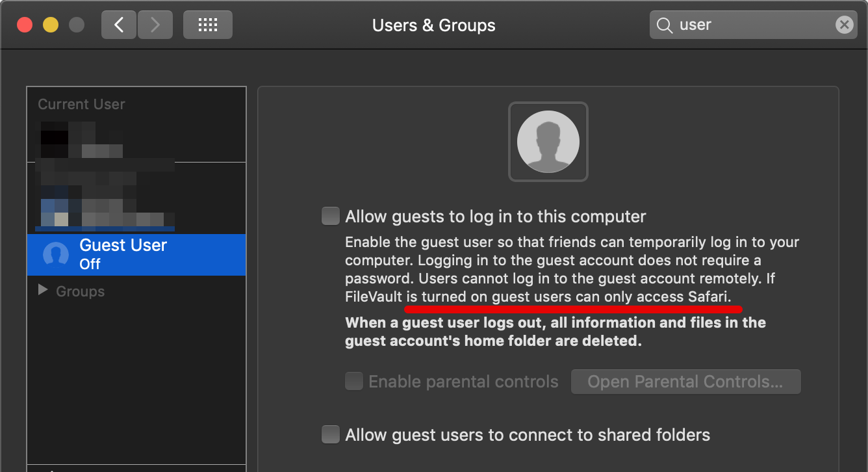Close the window with red button
The image size is (868, 472).
[25, 25]
